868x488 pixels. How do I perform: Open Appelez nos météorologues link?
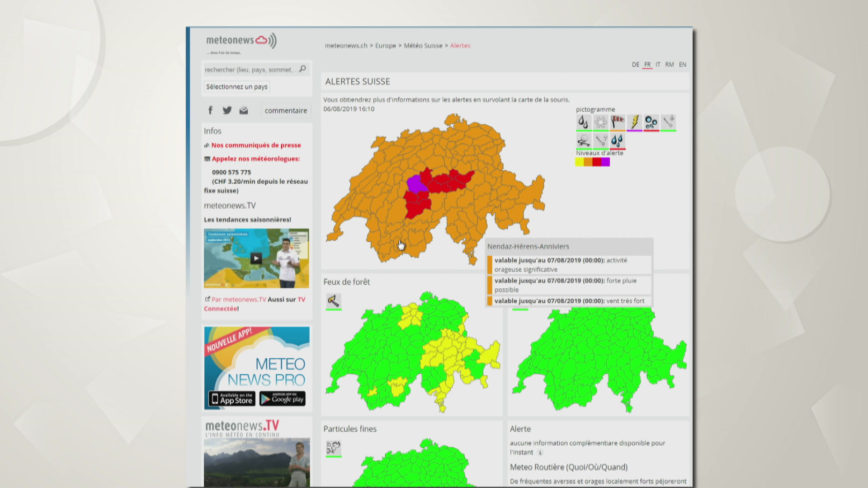(256, 159)
